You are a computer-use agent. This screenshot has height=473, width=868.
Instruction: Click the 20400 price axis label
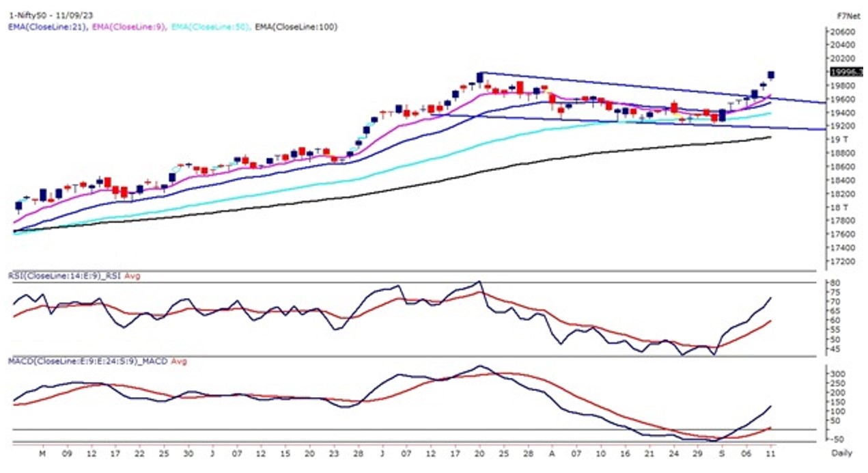tap(843, 46)
